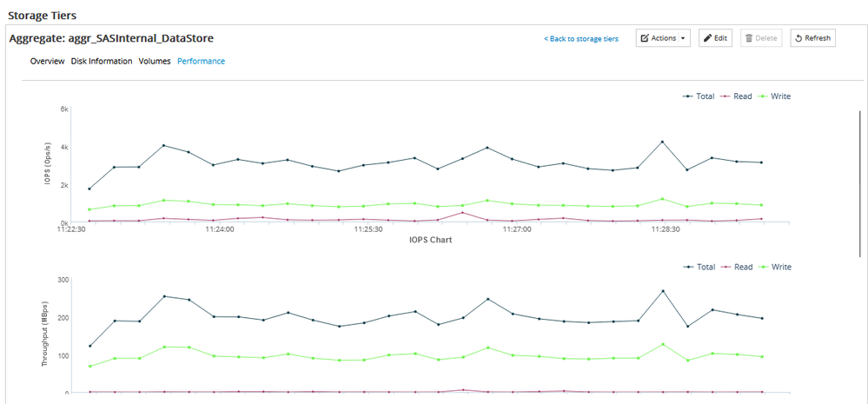Screen dimensions: 868x404
Task: Click the vertical scrollbar on the right
Action: point(860,182)
